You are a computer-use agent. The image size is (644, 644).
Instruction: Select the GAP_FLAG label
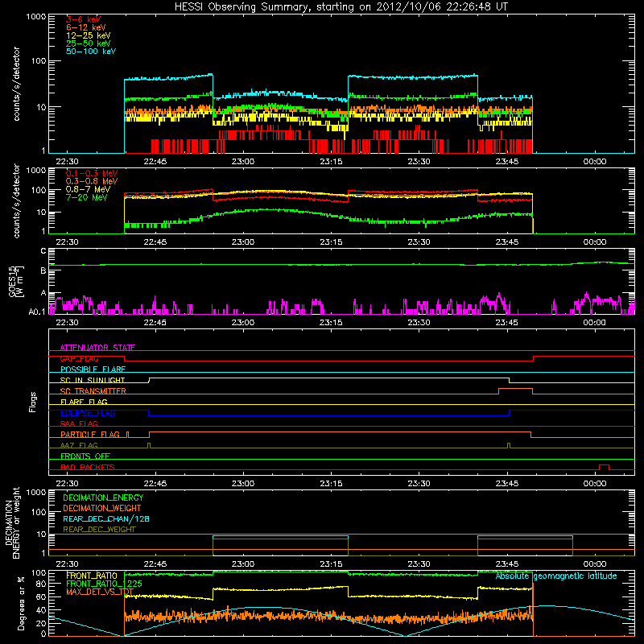(x=79, y=358)
